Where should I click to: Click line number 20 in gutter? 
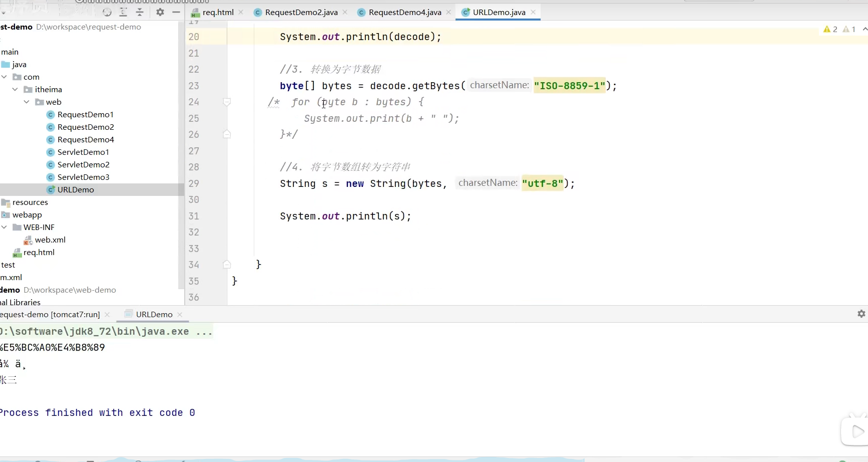pyautogui.click(x=194, y=37)
